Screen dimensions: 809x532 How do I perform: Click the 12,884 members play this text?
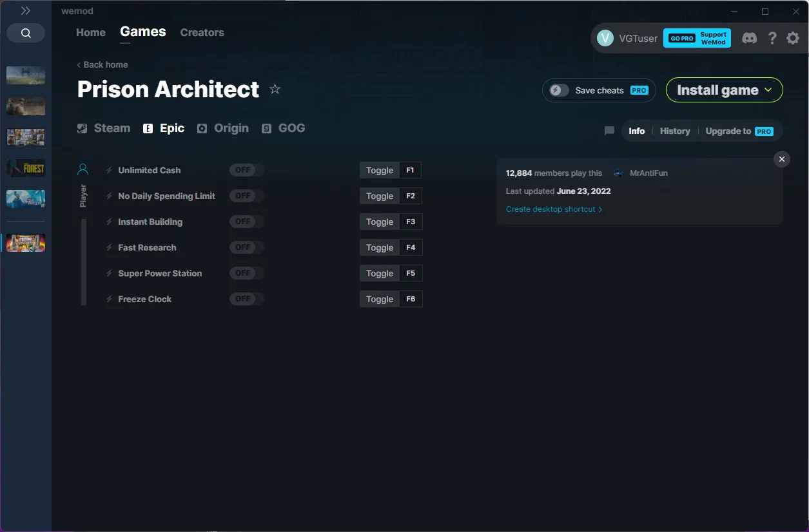pos(554,173)
